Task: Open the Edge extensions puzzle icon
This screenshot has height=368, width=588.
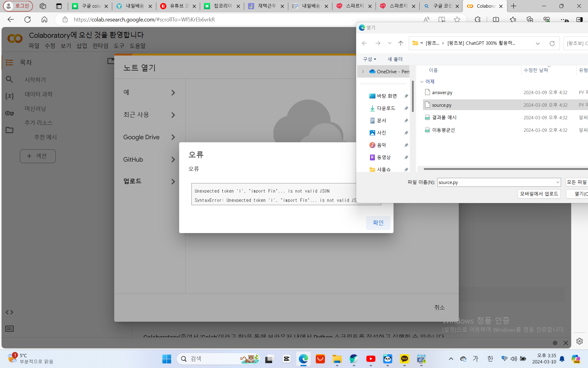Action: point(477,20)
